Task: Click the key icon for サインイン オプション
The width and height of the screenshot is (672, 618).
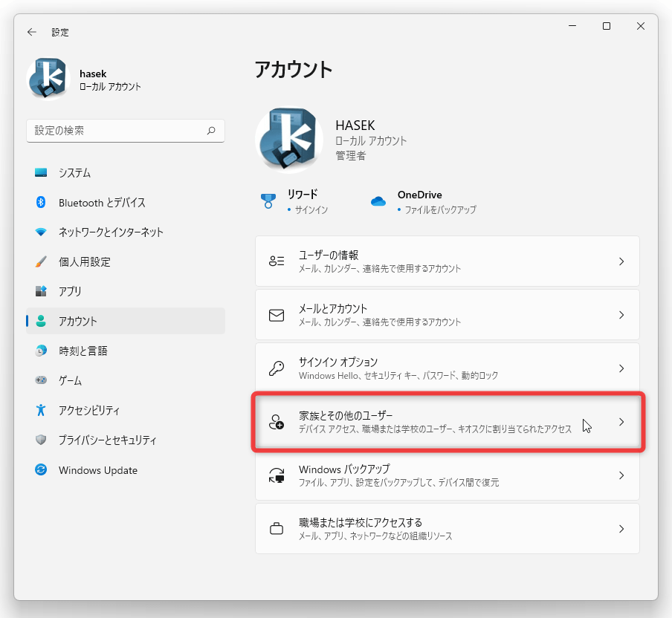Action: [277, 368]
